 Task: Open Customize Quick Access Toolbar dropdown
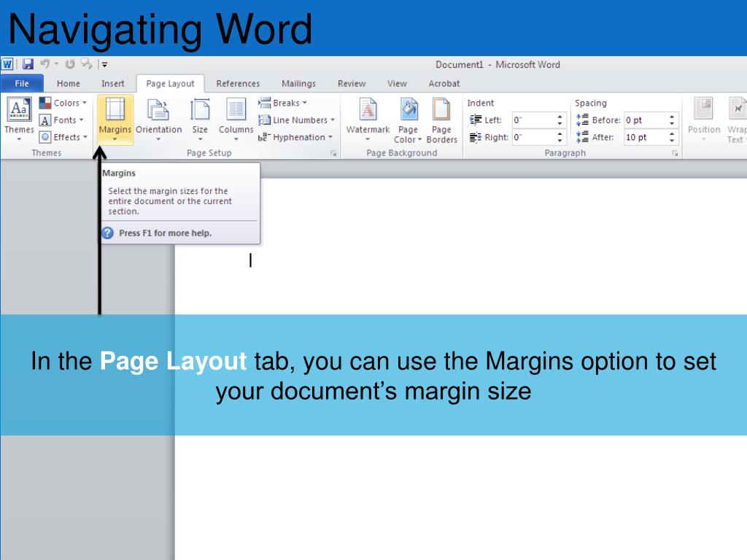104,64
